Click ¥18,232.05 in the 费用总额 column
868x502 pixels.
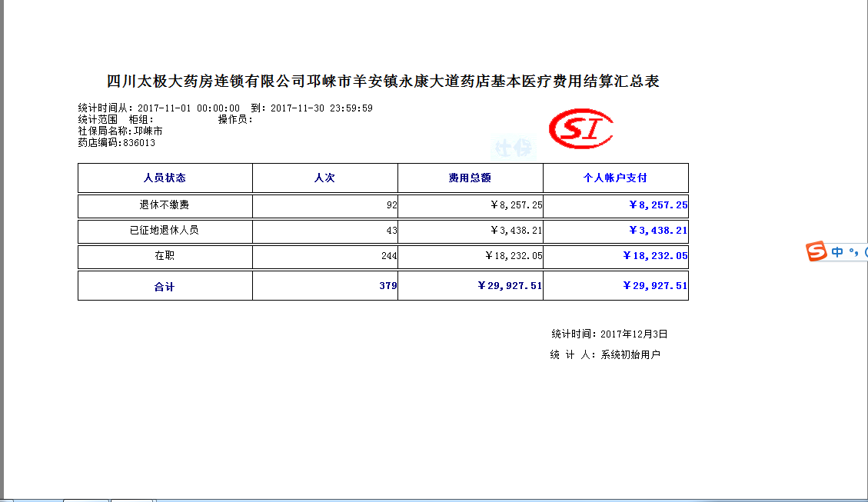[x=513, y=256]
